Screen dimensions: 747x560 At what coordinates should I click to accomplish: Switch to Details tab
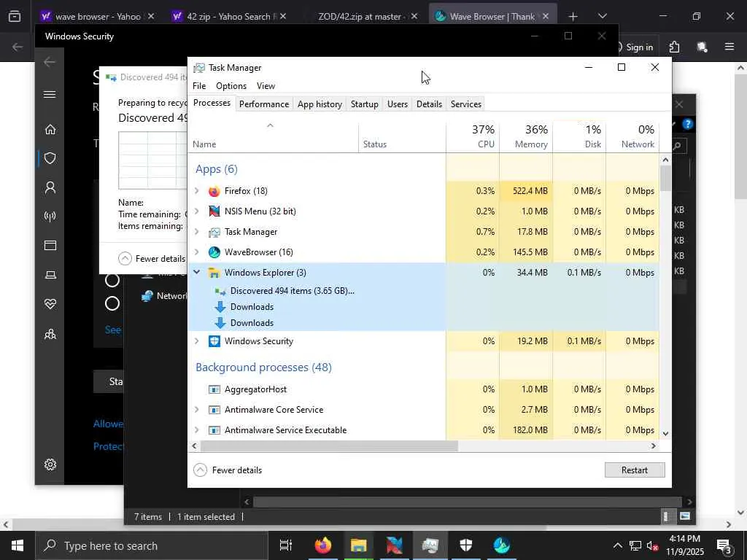click(x=429, y=104)
